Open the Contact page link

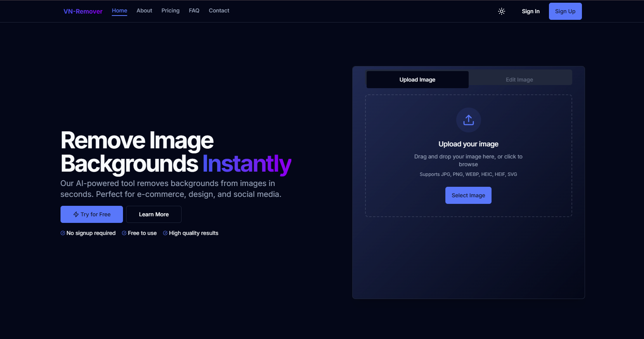coord(219,10)
